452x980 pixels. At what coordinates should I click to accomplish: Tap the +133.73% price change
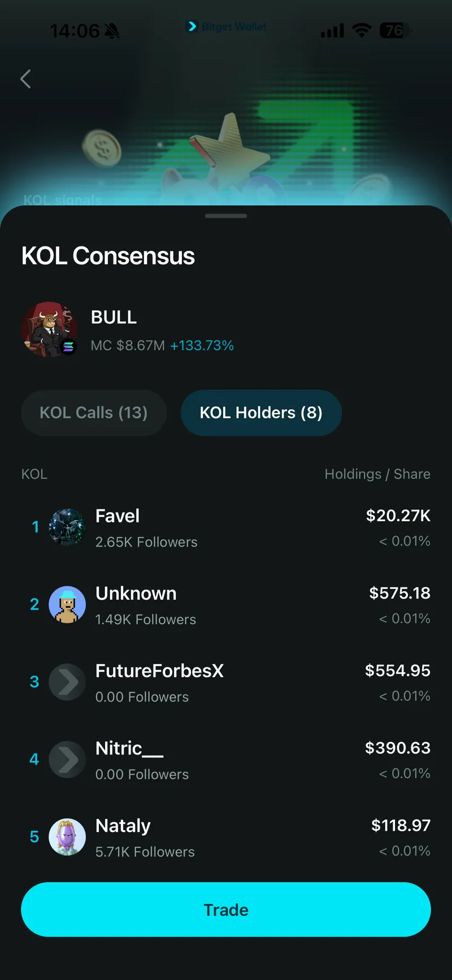click(x=202, y=345)
